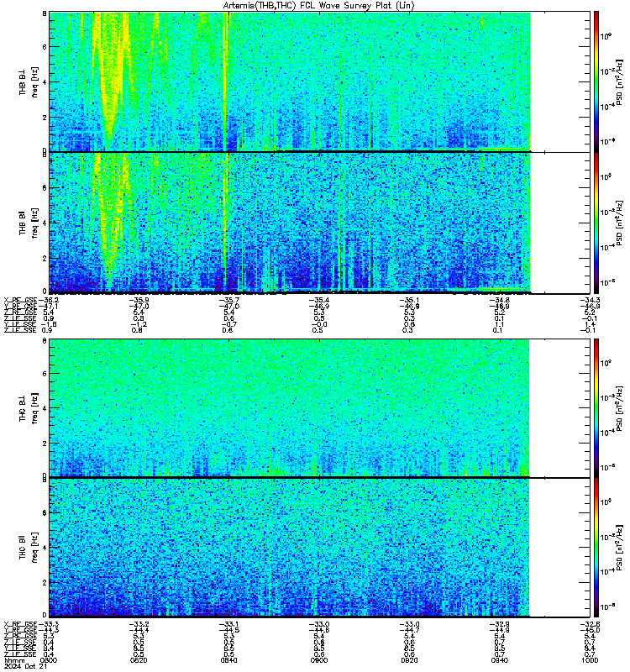Click the THC B‖ panel color bar
This screenshot has width=630, height=672.
tap(596, 548)
